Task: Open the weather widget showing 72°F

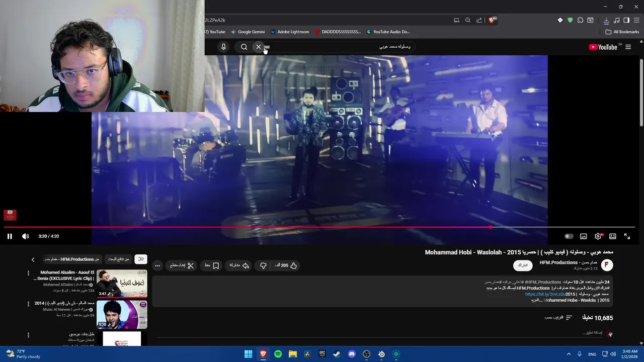Action: pos(23,354)
